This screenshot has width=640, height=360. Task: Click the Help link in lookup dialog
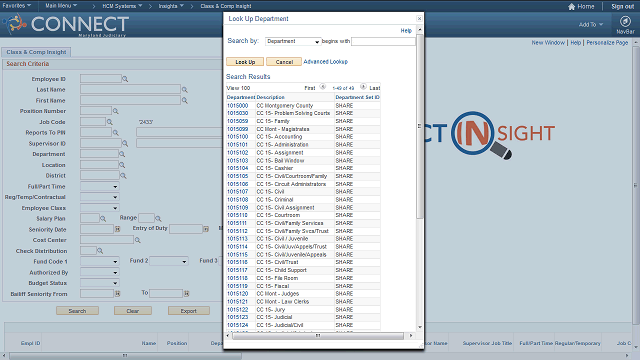406,31
